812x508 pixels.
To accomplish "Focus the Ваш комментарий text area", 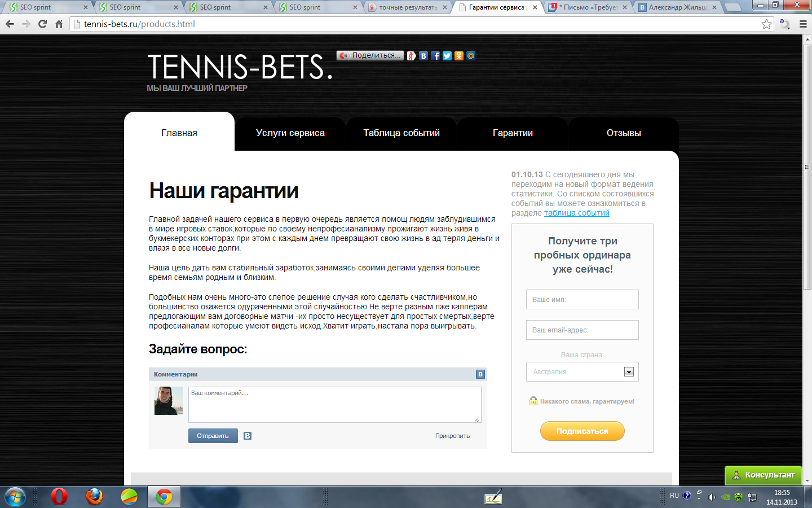I will pos(335,405).
